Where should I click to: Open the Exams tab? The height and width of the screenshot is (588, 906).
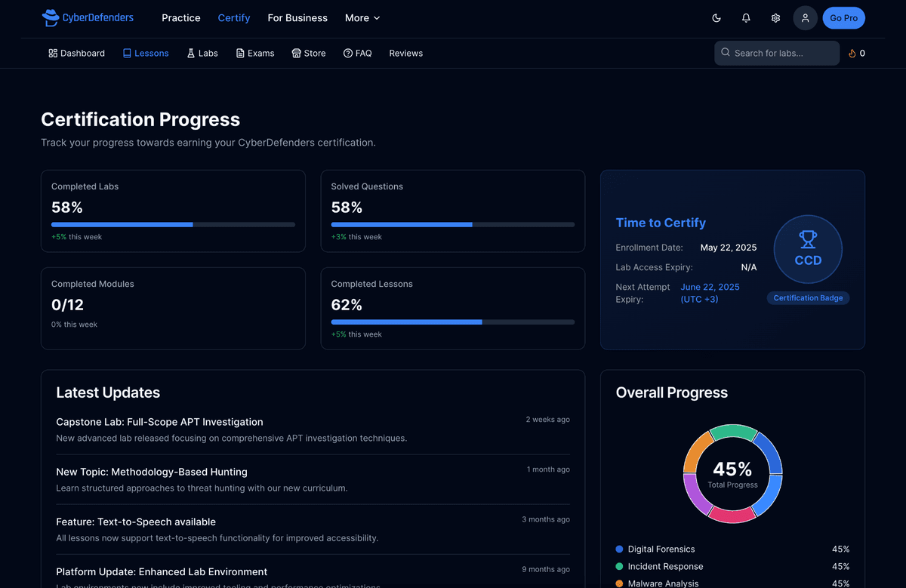point(255,54)
